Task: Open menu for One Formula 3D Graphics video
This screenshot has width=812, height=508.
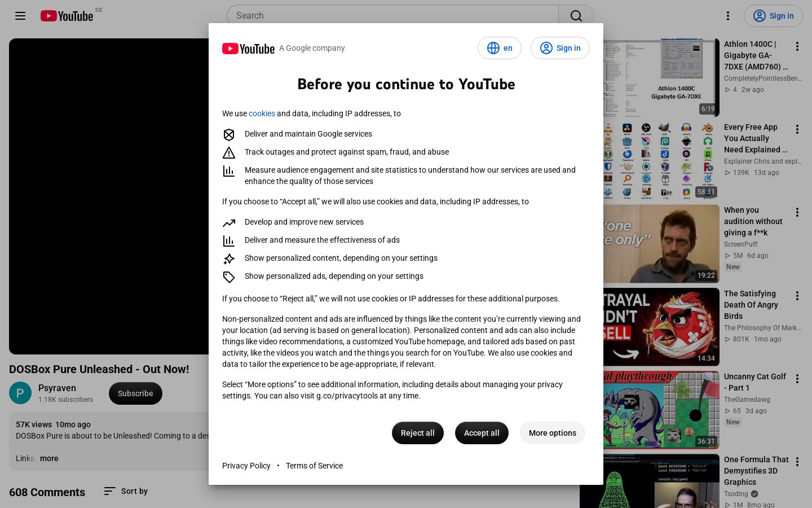Action: point(797,462)
